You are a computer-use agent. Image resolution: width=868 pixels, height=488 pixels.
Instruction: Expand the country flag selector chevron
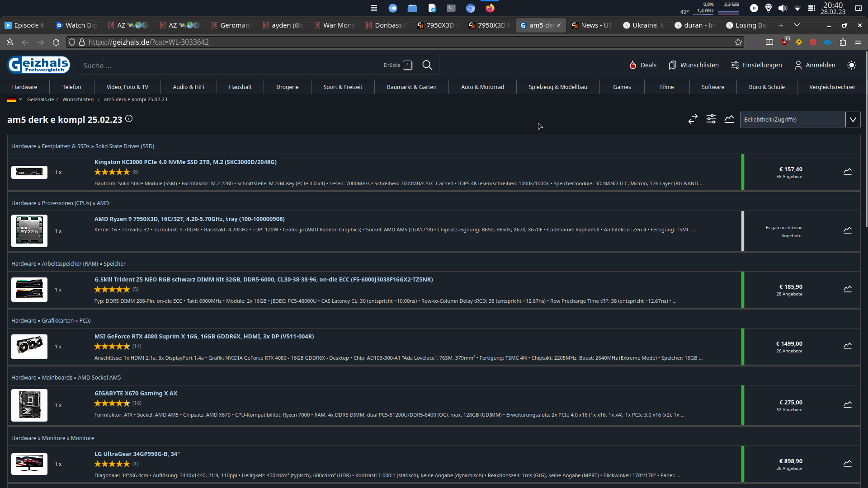tap(20, 99)
